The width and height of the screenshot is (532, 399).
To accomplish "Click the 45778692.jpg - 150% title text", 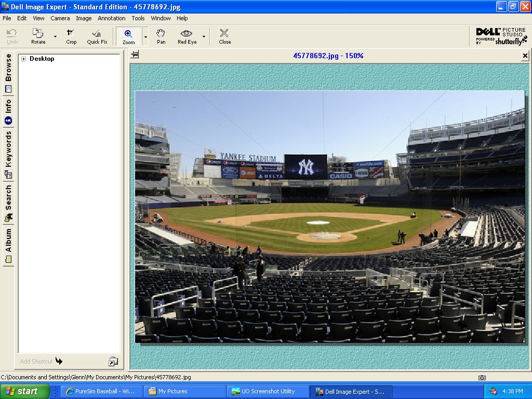I will pos(328,56).
